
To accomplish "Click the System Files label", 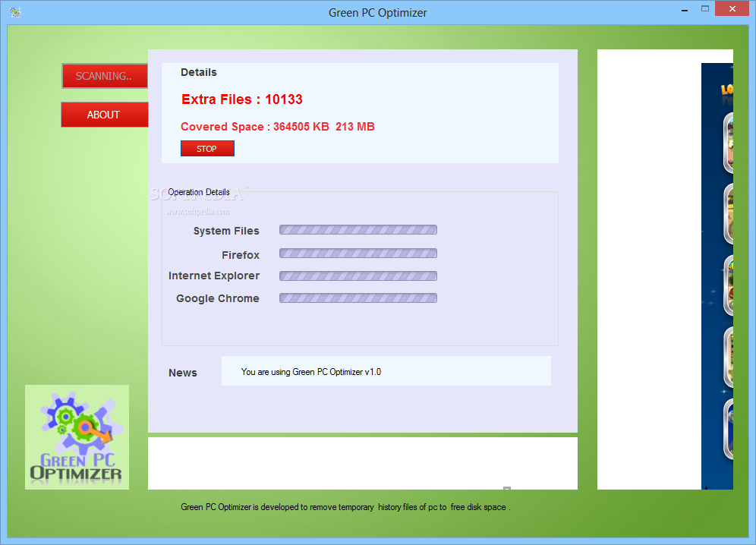I will 226,231.
